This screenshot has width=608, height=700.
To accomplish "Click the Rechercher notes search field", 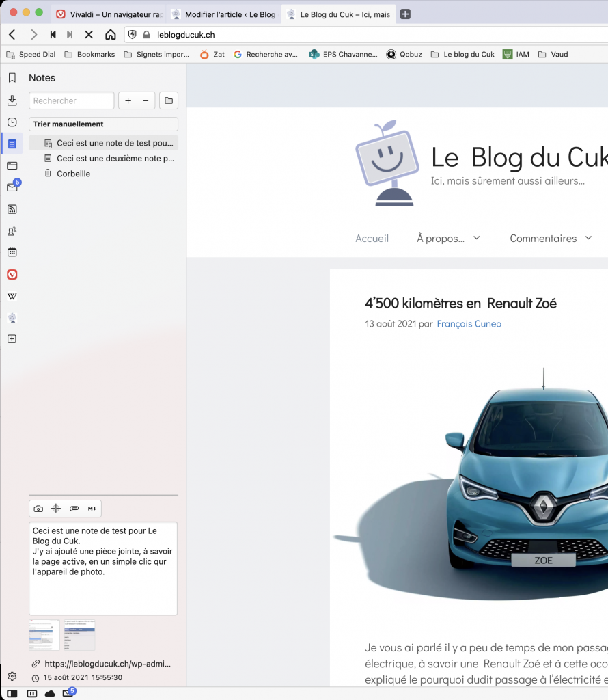I will pos(71,100).
